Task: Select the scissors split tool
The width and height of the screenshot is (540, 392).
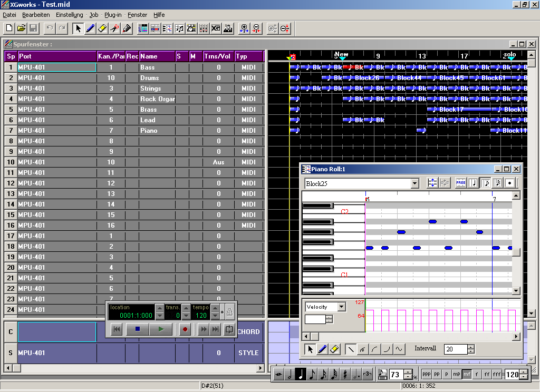Action: coord(114,28)
